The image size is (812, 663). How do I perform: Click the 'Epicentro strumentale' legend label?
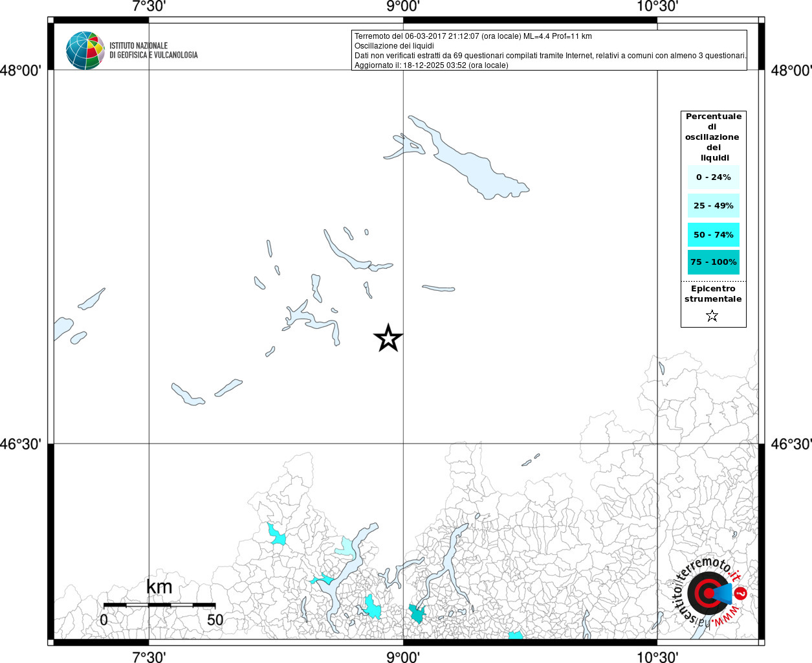click(713, 294)
